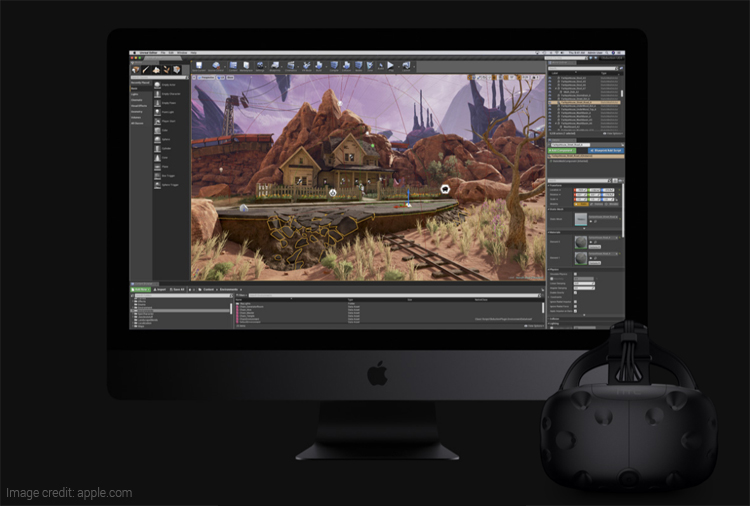Click the green Add New button

coord(142,290)
